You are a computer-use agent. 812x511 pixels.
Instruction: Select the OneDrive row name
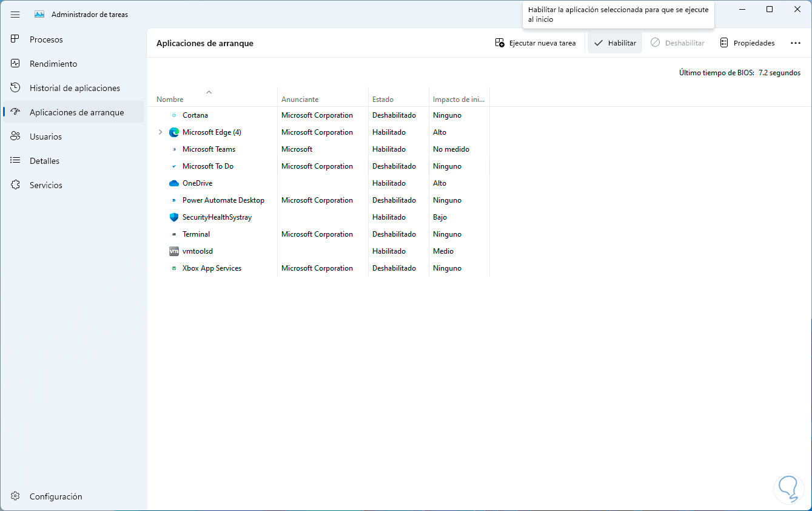point(197,183)
